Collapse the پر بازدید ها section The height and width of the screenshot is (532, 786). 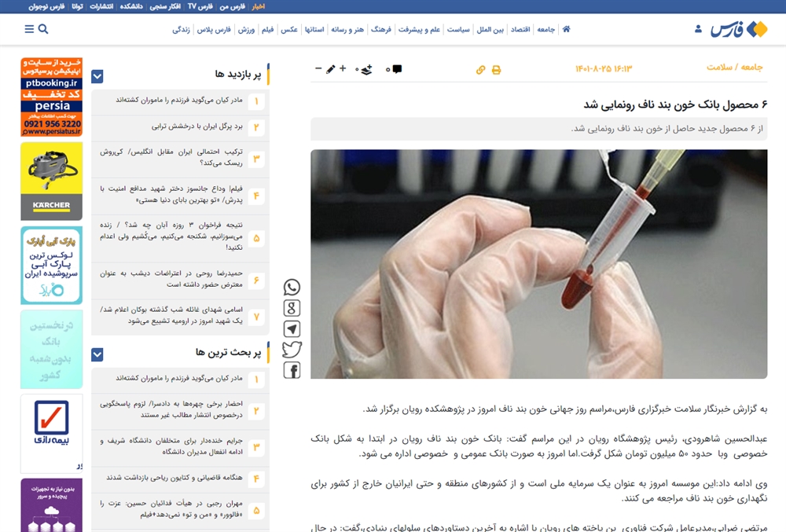(x=97, y=77)
